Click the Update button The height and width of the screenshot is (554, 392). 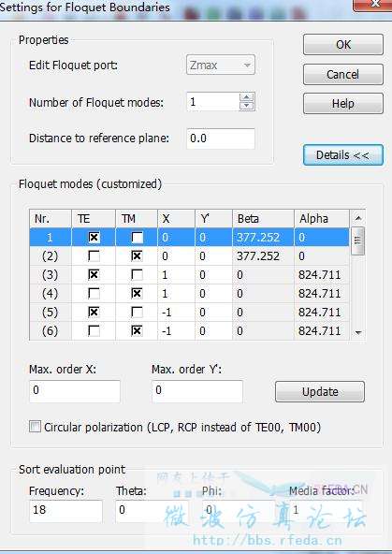(x=320, y=391)
